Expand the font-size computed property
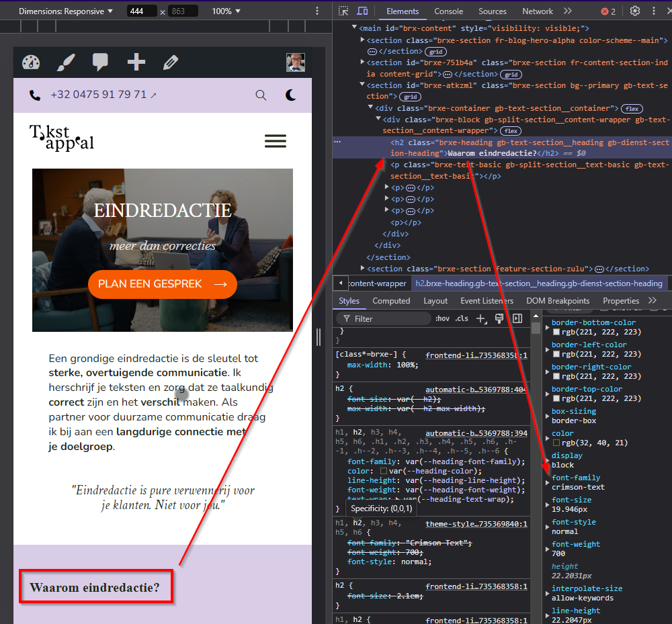672x624 pixels. [x=547, y=505]
